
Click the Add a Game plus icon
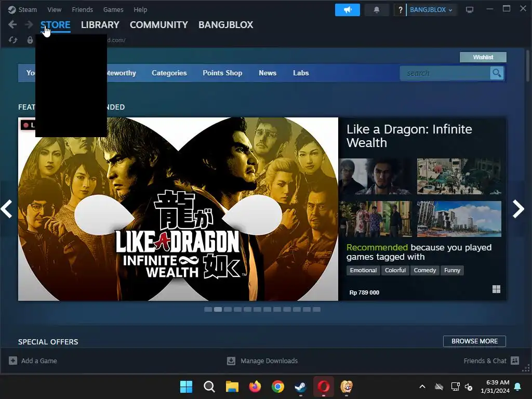coord(13,361)
